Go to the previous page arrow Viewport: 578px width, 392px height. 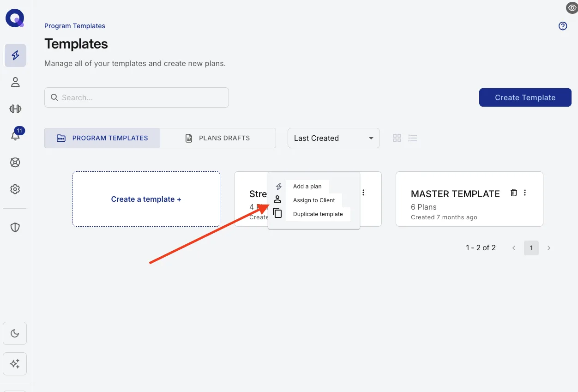point(514,248)
